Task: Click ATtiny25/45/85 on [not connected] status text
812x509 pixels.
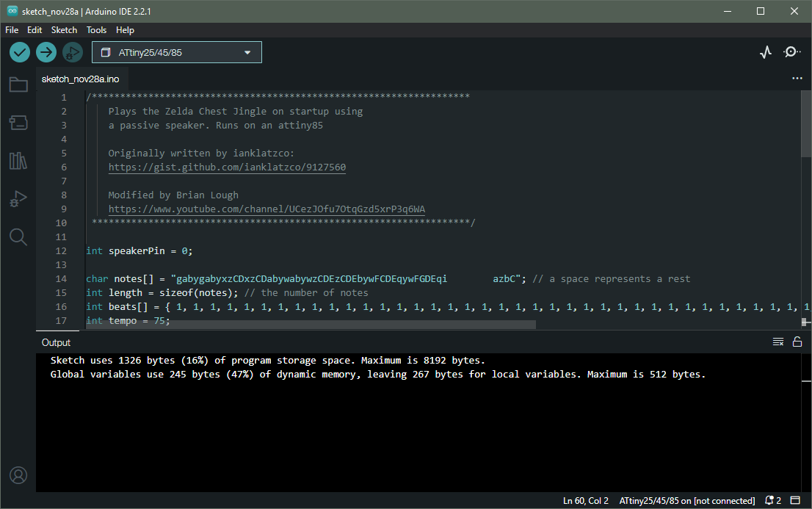Action: [x=686, y=501]
